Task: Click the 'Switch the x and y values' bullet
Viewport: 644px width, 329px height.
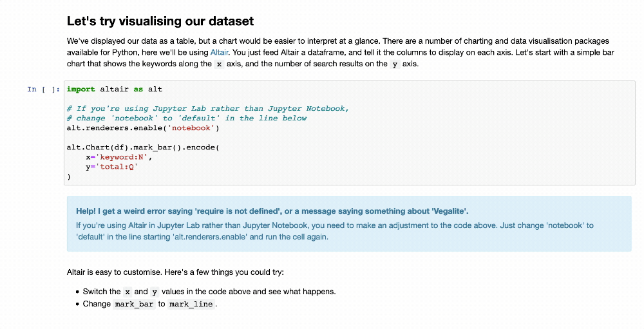Action: coord(209,292)
